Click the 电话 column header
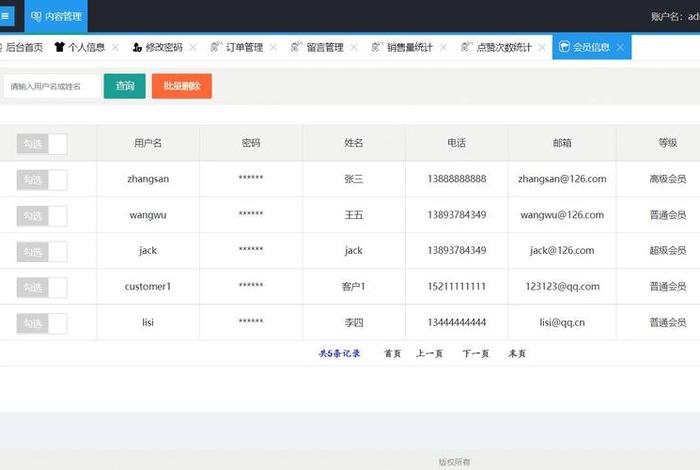 tap(457, 143)
